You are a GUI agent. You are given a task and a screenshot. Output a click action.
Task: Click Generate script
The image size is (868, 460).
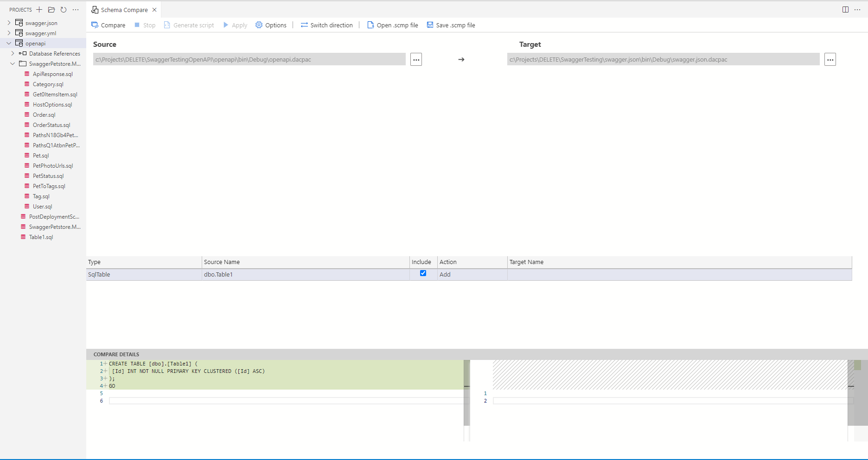point(189,25)
